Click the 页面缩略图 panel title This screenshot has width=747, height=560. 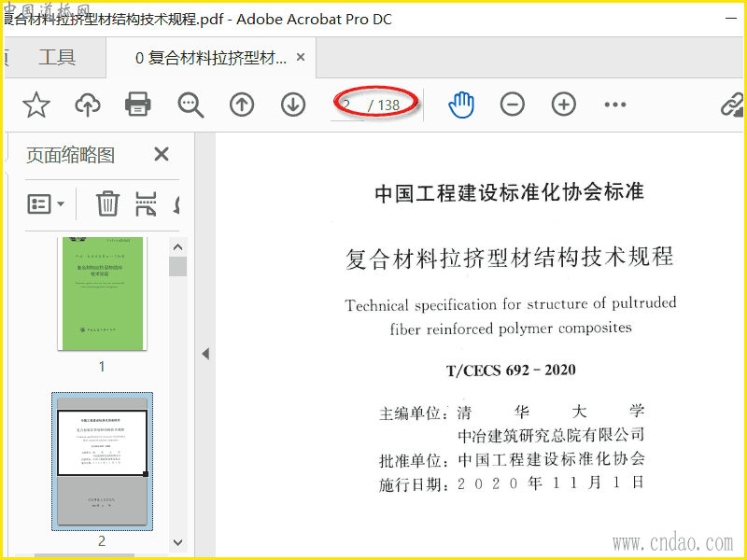pyautogui.click(x=70, y=155)
